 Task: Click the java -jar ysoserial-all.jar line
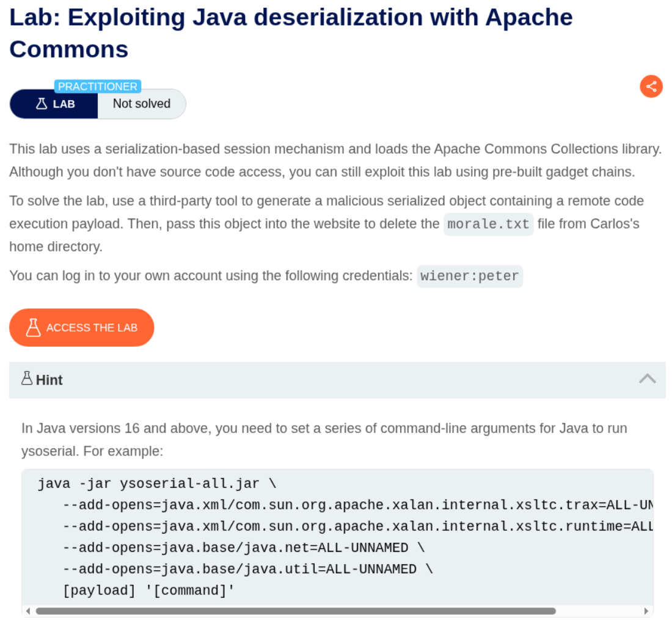click(x=156, y=484)
